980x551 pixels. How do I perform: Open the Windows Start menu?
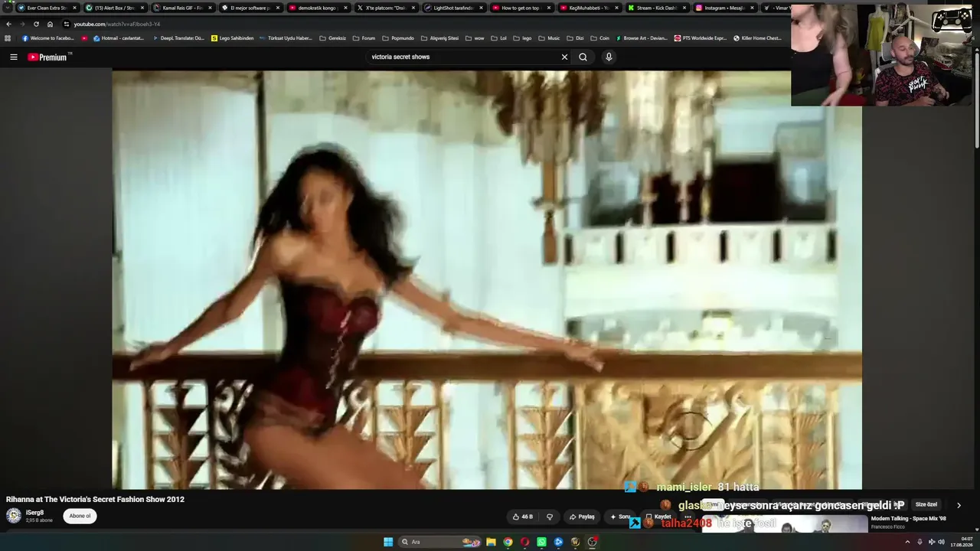tap(388, 542)
